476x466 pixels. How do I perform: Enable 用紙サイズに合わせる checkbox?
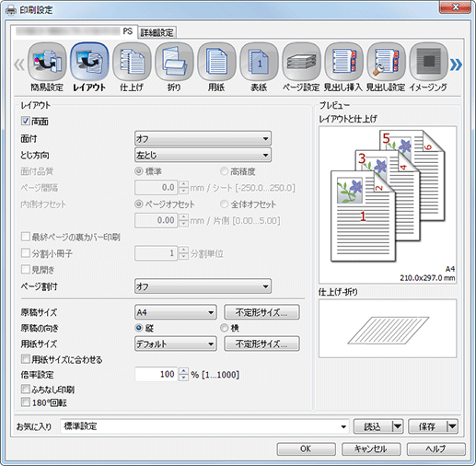pyautogui.click(x=26, y=359)
